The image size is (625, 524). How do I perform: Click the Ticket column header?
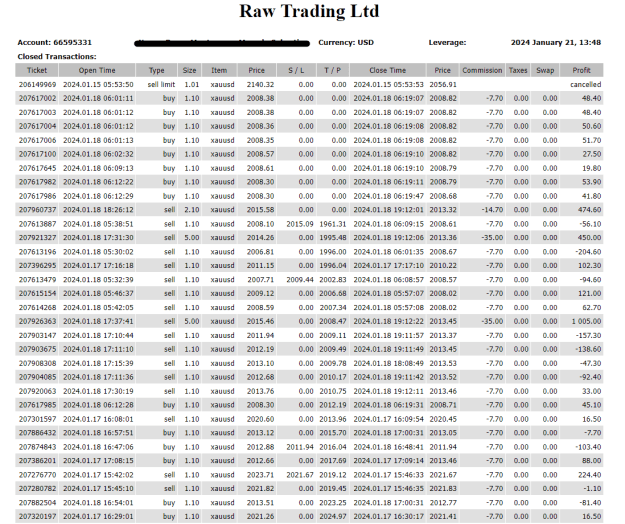point(37,70)
